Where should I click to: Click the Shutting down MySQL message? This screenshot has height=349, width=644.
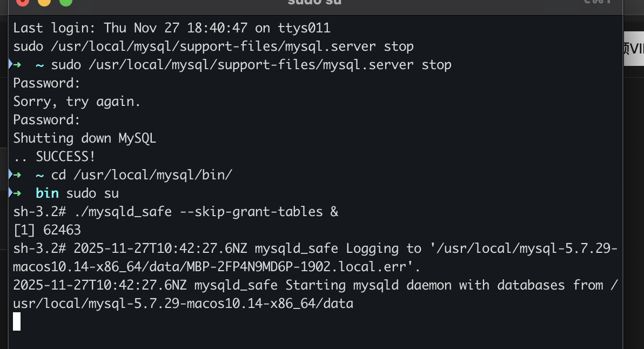[x=84, y=138]
